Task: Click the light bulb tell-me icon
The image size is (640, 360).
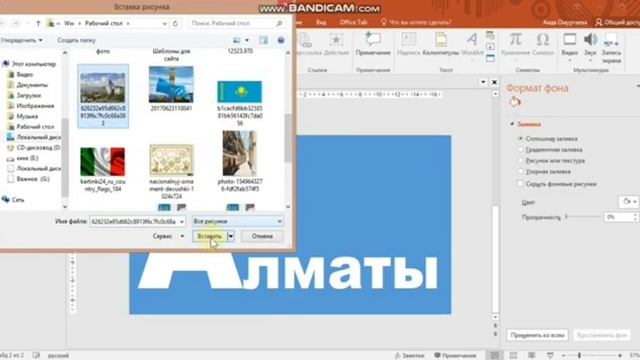Action: 384,22
